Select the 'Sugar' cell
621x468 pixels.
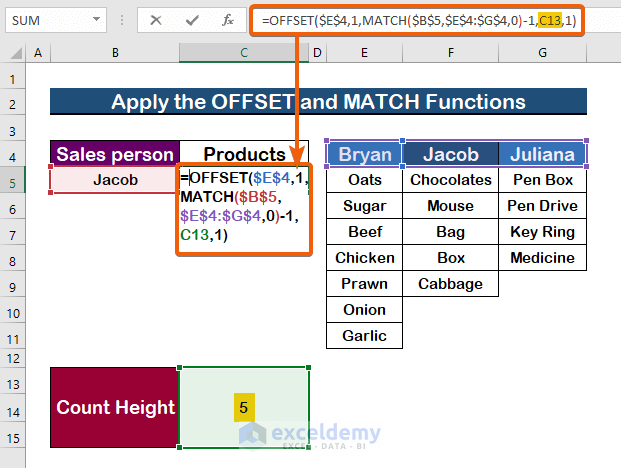(x=364, y=206)
